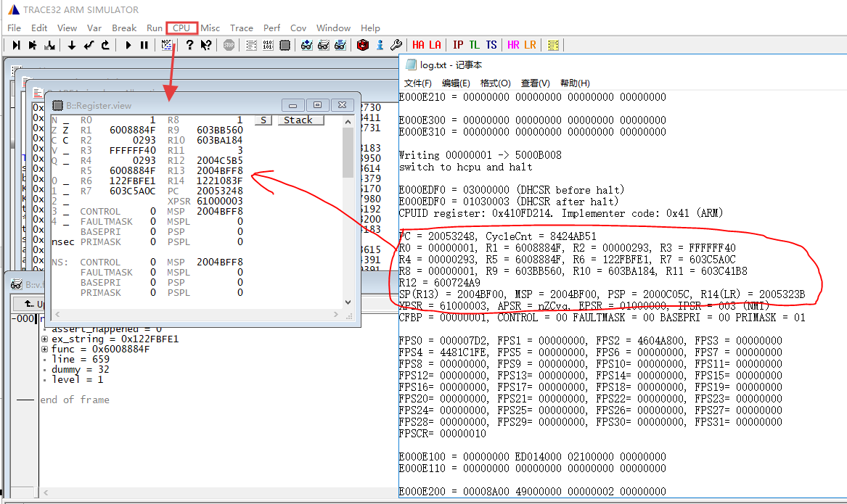This screenshot has height=504, width=847.
Task: Click the Diverge step toolbar icon
Action: [x=49, y=46]
